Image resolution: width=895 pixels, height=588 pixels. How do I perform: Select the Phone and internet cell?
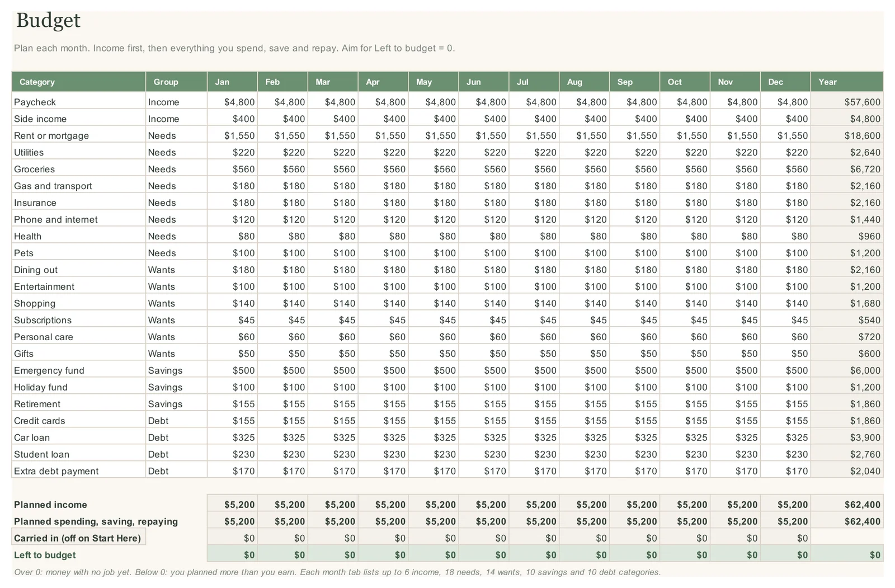click(79, 219)
